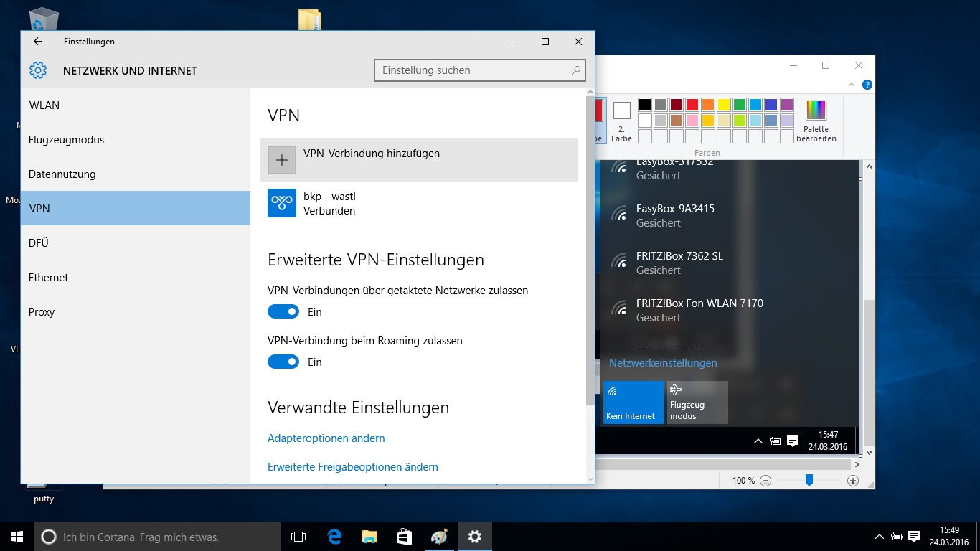Toggle VPN over metered networks switch
This screenshot has width=980, height=551.
[283, 311]
